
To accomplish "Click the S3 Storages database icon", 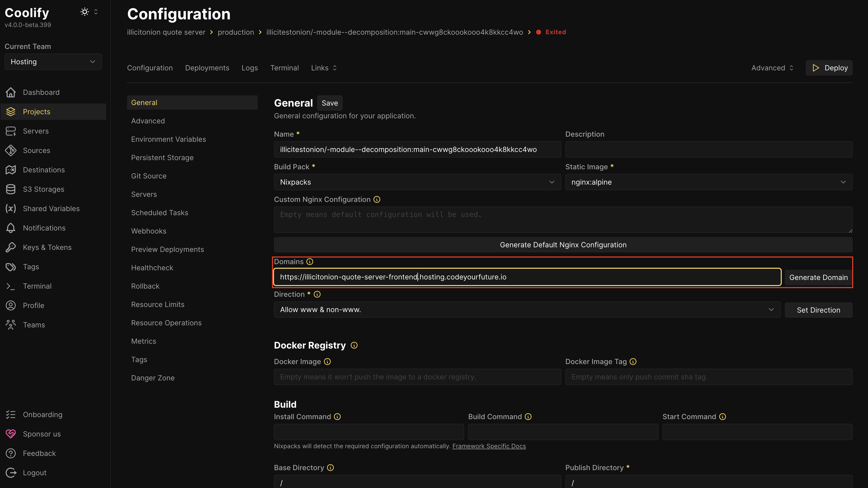I will [x=11, y=189].
